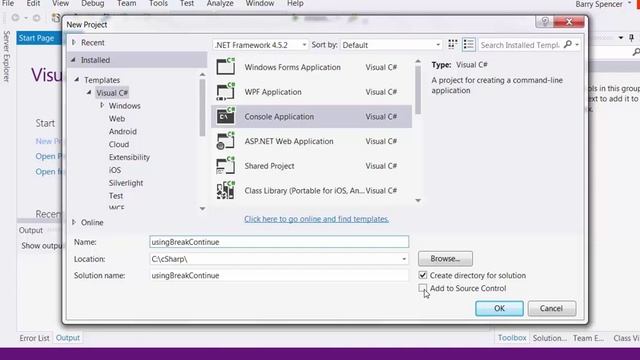Open the Debug menu
This screenshot has width=640, height=360.
[93, 3]
